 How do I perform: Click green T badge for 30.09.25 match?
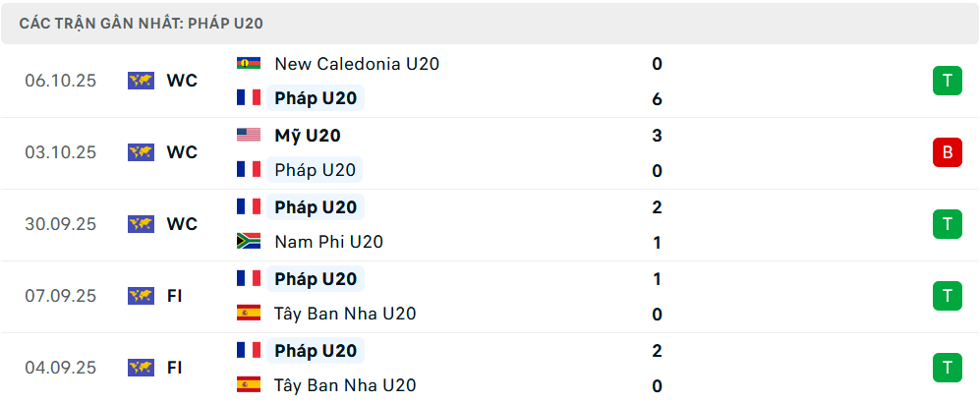pos(947,224)
